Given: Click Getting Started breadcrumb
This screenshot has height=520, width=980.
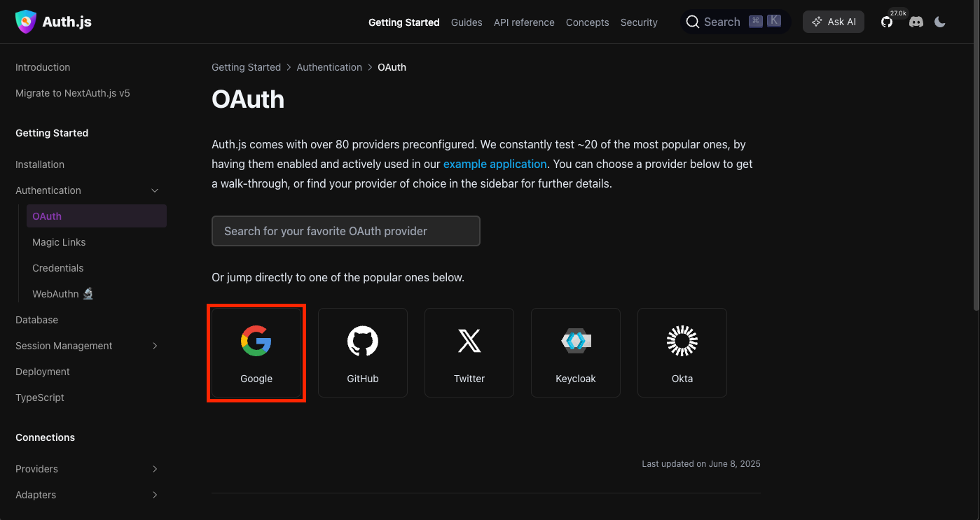Looking at the screenshot, I should 246,67.
